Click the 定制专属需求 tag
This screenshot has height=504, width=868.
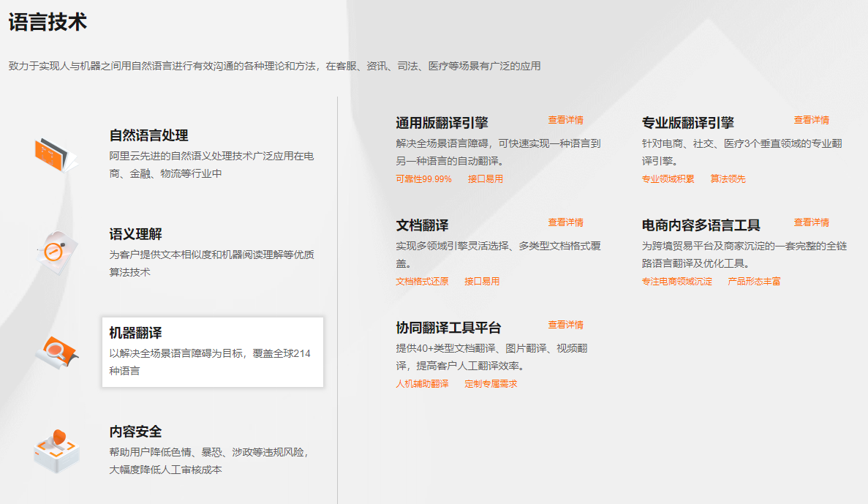coord(491,383)
